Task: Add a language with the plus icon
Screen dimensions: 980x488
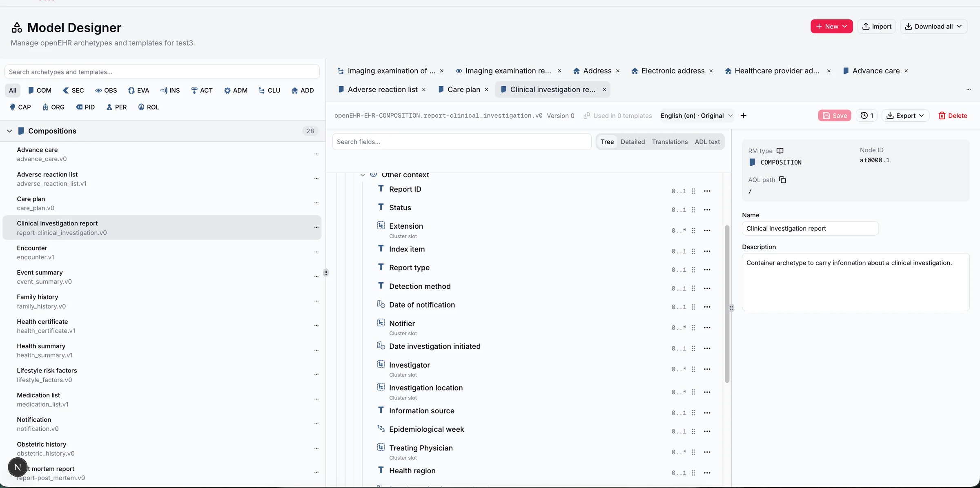Action: point(744,116)
